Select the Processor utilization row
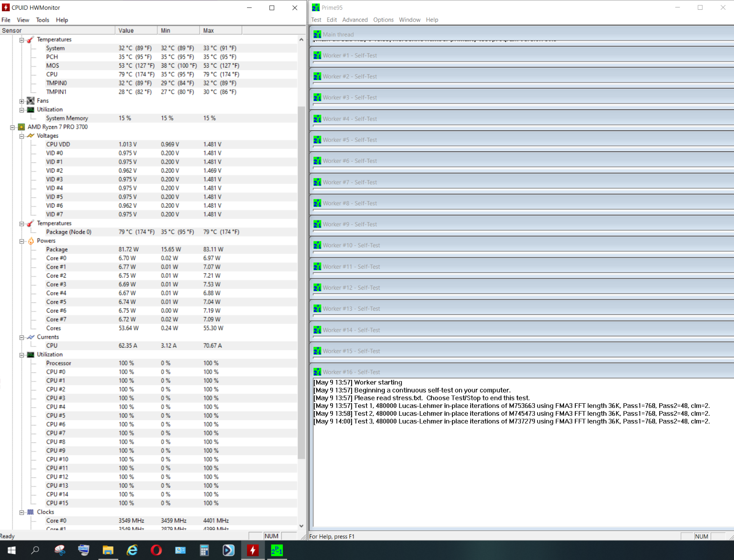The image size is (734, 560). point(149,363)
